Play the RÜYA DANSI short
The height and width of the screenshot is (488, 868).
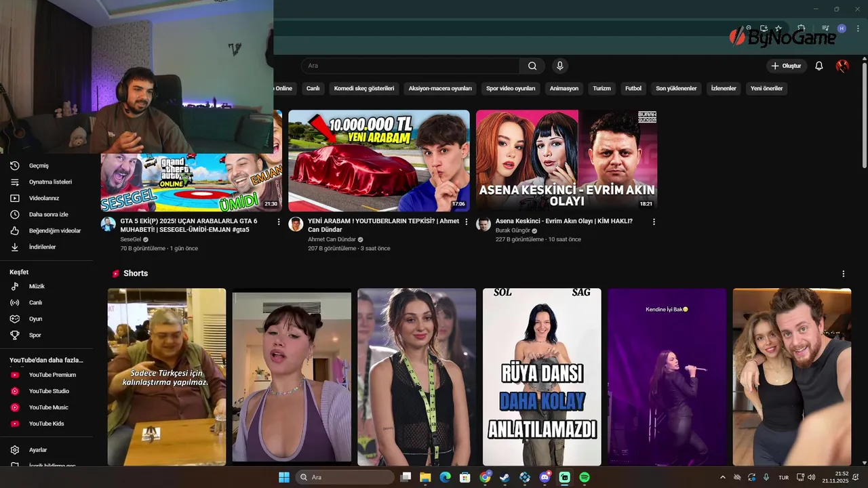pyautogui.click(x=542, y=377)
